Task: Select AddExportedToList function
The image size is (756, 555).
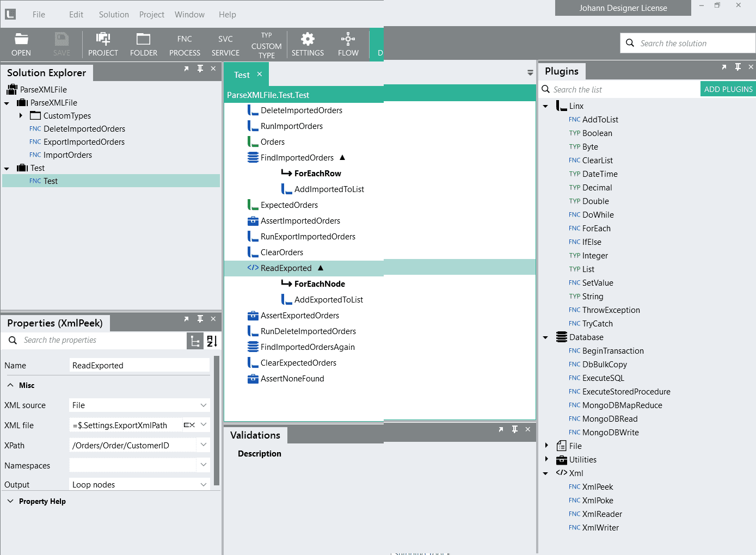Action: pyautogui.click(x=328, y=300)
